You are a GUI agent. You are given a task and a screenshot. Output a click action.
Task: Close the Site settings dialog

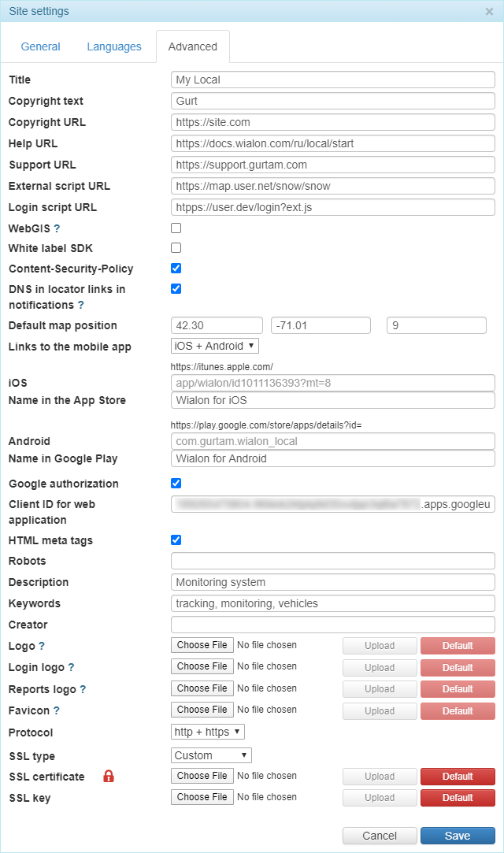click(x=489, y=12)
